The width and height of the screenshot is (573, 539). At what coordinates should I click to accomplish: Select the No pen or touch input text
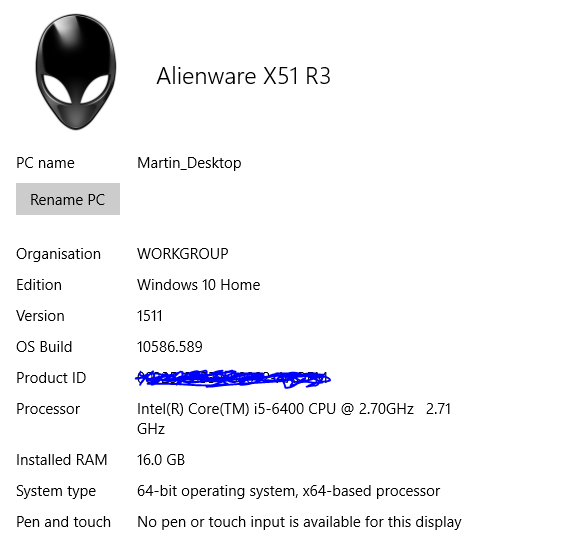[x=299, y=522]
